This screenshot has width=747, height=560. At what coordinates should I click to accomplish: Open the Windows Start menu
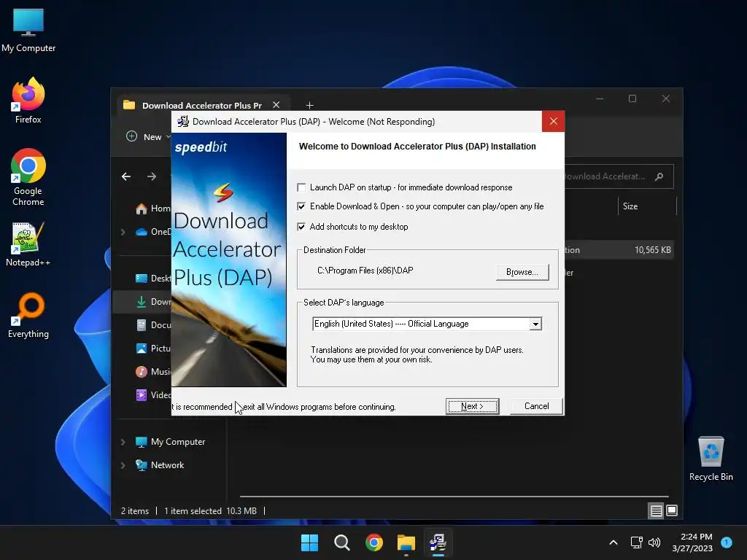point(309,542)
